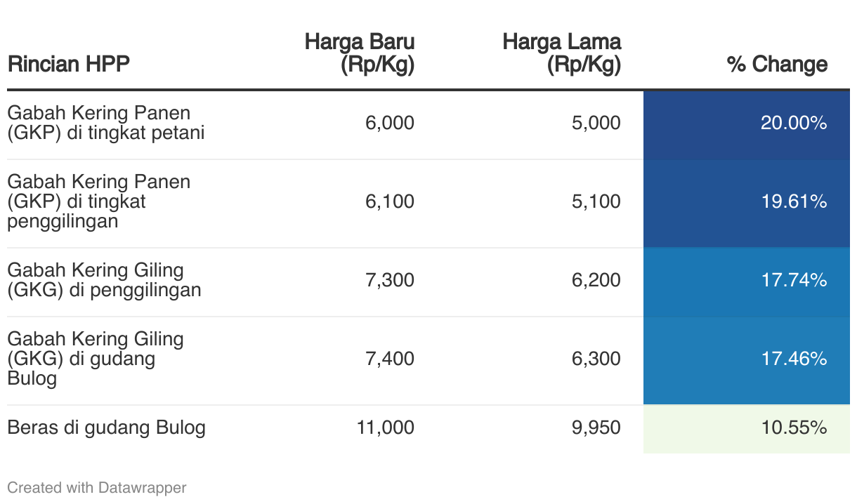Viewport: 857px width, 504px height.
Task: Select the % Change column header
Action: click(777, 65)
